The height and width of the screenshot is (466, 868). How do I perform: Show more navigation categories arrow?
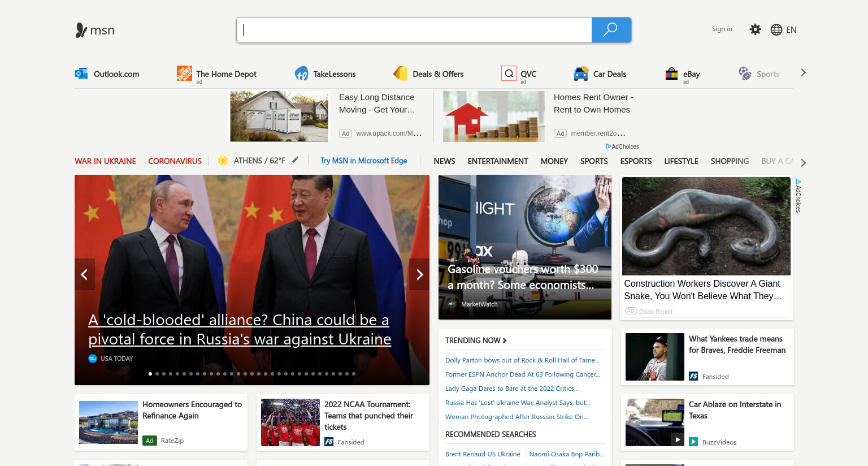click(x=803, y=163)
